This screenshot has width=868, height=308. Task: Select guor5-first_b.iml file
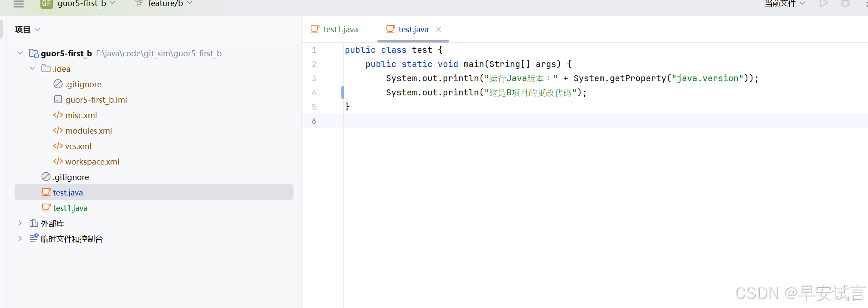96,100
